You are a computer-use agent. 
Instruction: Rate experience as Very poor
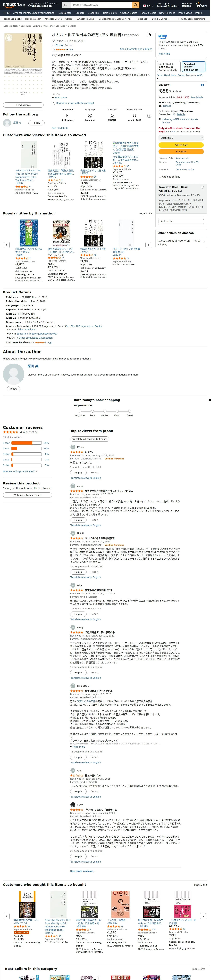click(80, 411)
